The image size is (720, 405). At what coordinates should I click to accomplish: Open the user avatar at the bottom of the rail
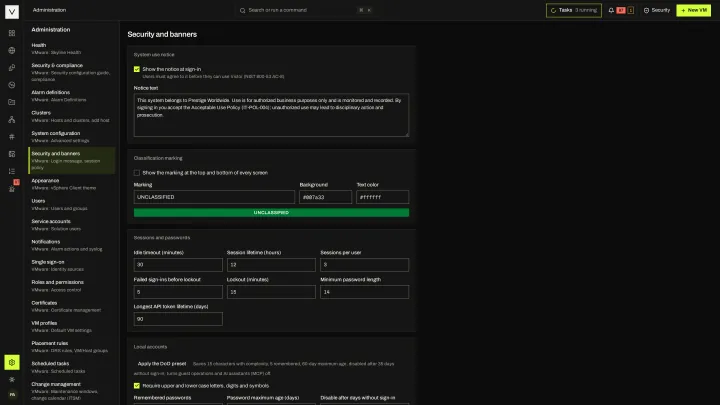pyautogui.click(x=12, y=394)
